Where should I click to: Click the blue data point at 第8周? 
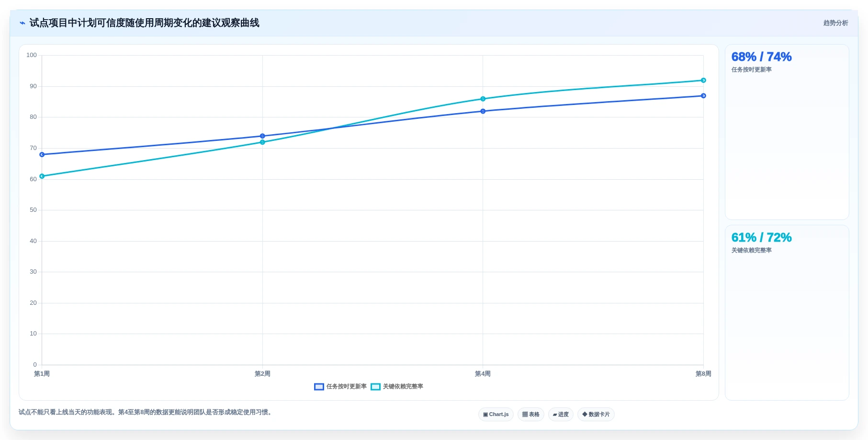click(x=703, y=96)
